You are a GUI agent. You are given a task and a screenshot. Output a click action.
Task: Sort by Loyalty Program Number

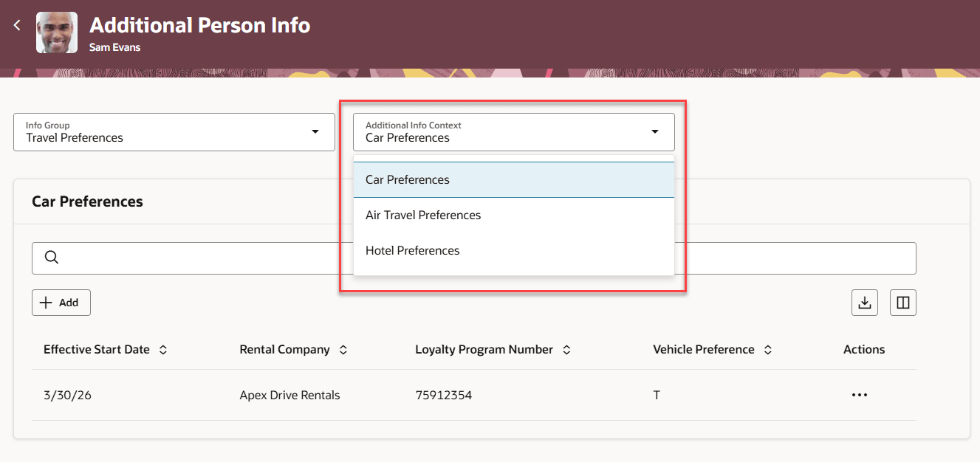point(566,350)
